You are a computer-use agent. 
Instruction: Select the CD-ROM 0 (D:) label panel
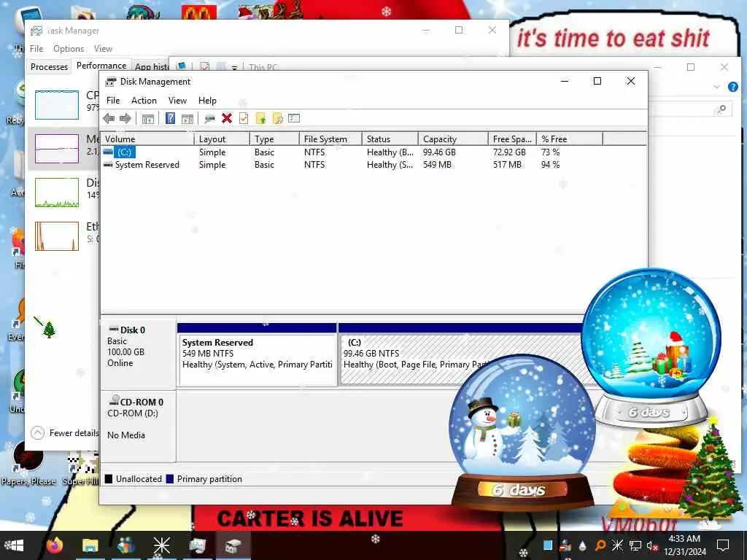pos(138,426)
